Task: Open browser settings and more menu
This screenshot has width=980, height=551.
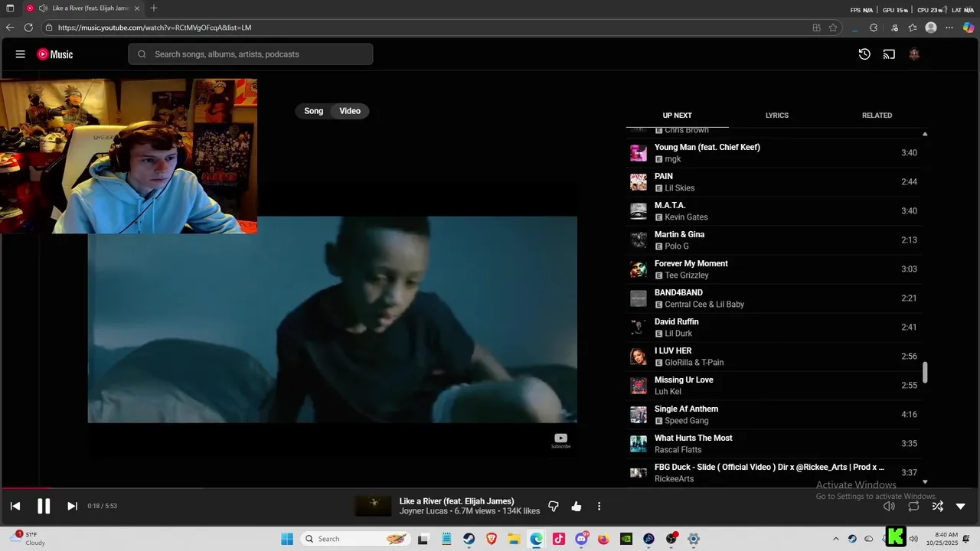Action: pyautogui.click(x=949, y=28)
